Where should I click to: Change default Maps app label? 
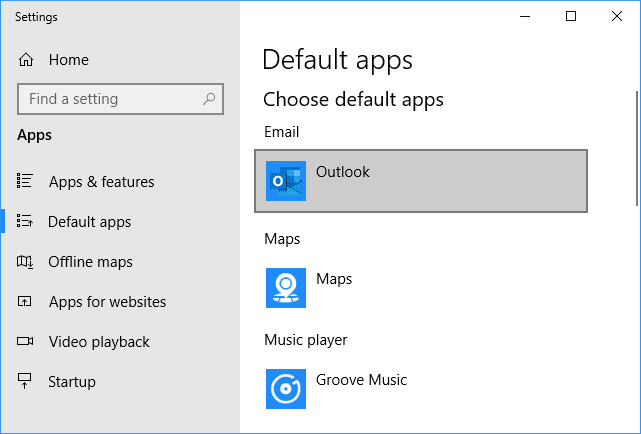pyautogui.click(x=334, y=279)
